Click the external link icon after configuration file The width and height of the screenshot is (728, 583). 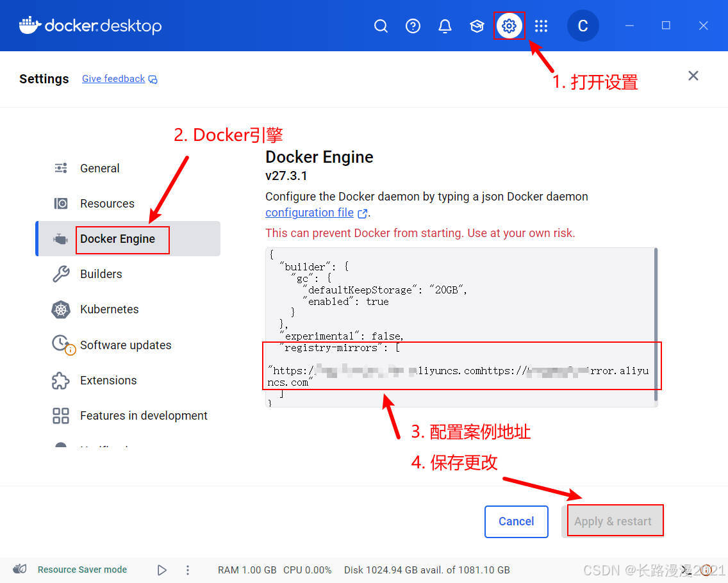363,213
